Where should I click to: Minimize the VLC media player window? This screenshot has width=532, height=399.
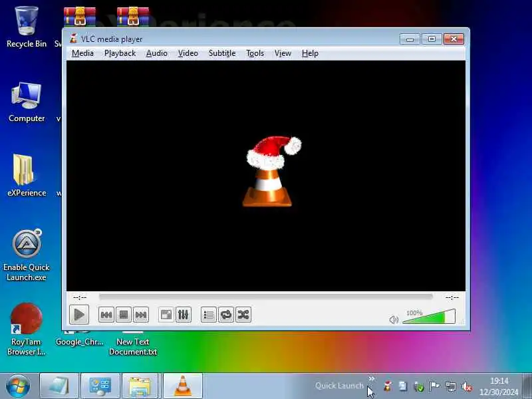(x=410, y=39)
